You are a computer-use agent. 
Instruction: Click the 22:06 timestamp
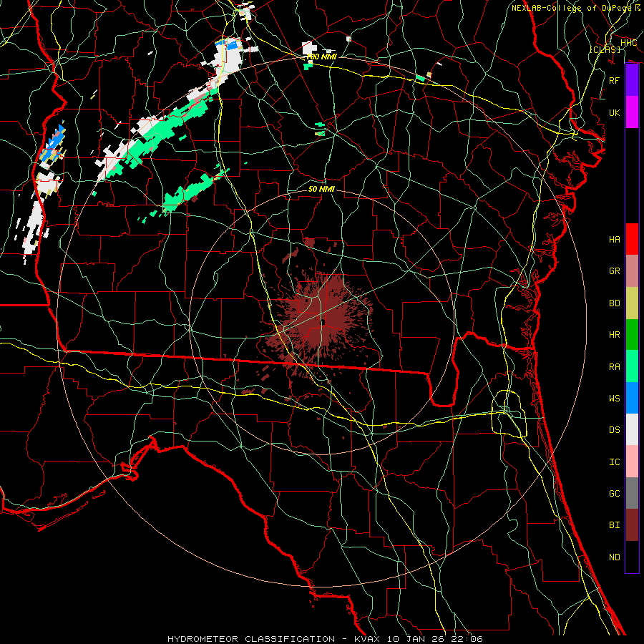[x=466, y=639]
